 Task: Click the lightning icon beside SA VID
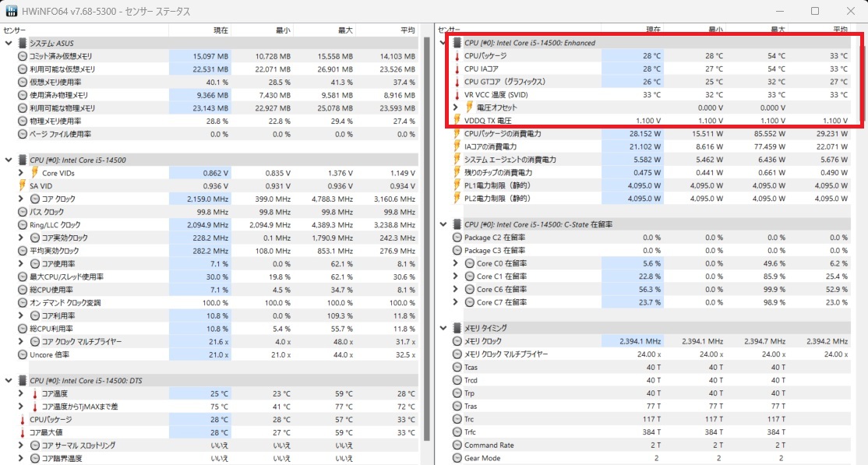(x=22, y=185)
